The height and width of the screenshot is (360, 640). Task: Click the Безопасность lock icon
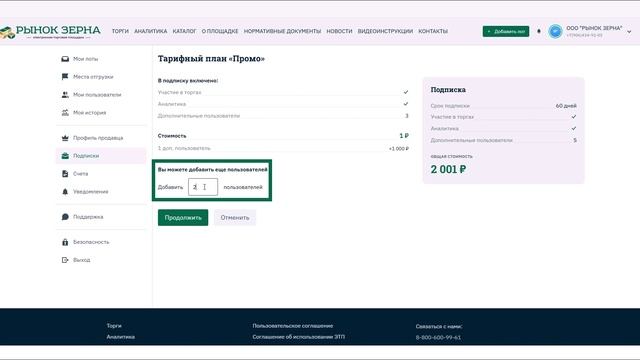click(65, 242)
